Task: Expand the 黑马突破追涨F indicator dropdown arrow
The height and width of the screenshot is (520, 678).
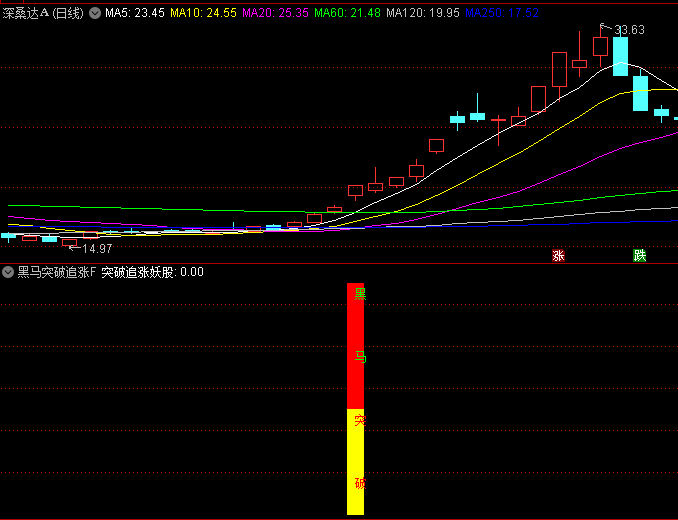Action: click(x=8, y=272)
